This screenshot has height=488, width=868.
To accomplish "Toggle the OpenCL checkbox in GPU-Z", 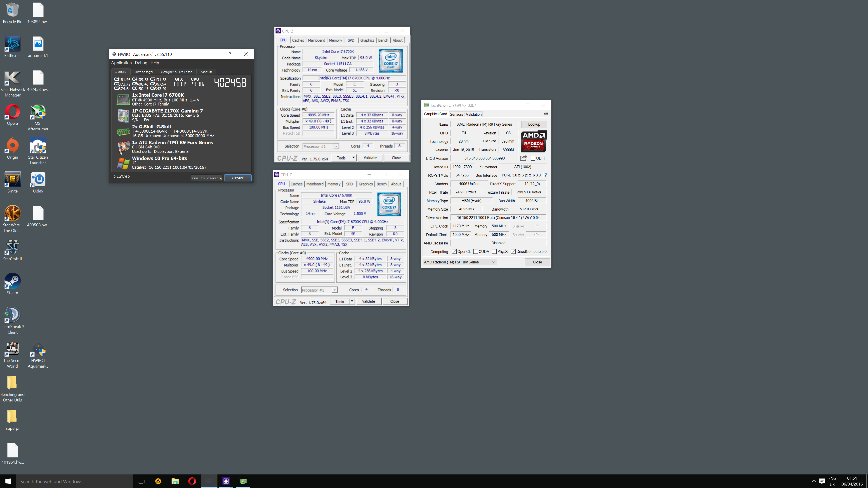I will [454, 252].
